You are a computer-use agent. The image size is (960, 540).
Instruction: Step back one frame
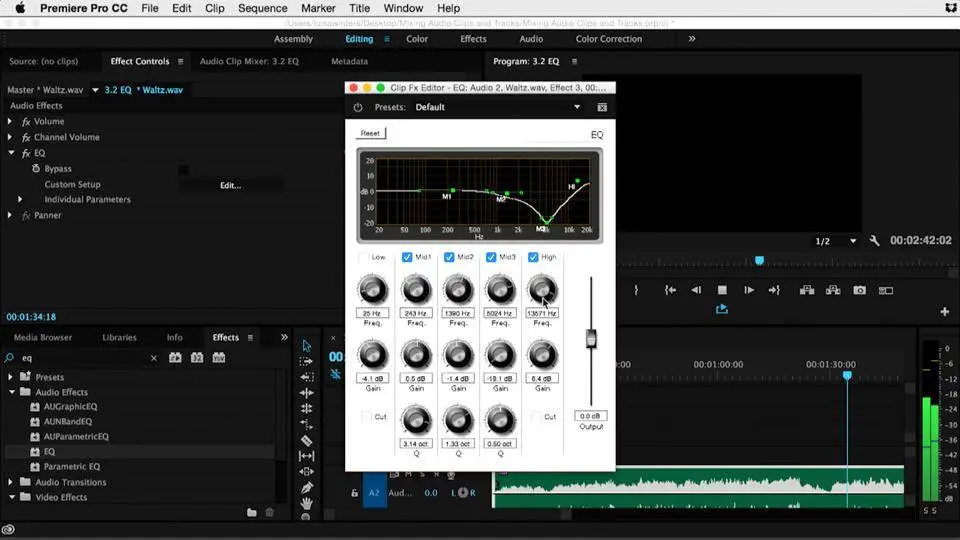click(696, 290)
